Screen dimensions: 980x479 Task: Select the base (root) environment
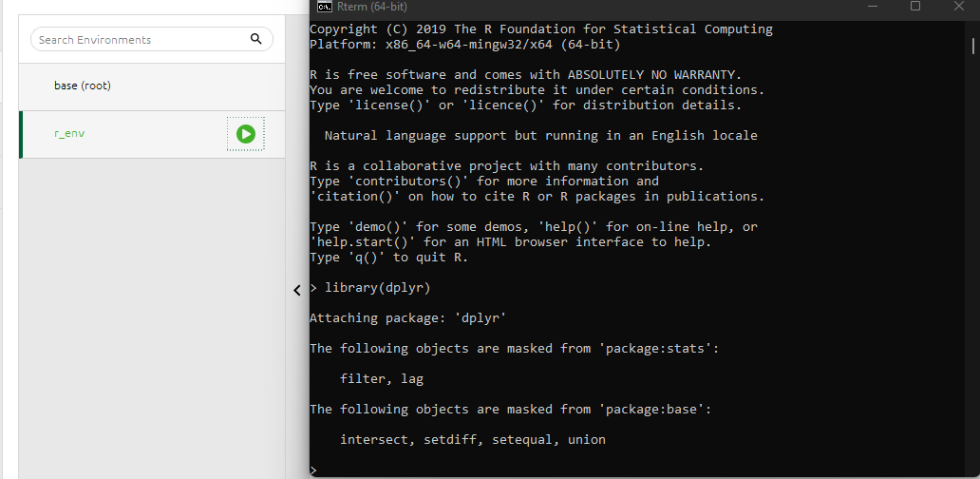pyautogui.click(x=83, y=86)
